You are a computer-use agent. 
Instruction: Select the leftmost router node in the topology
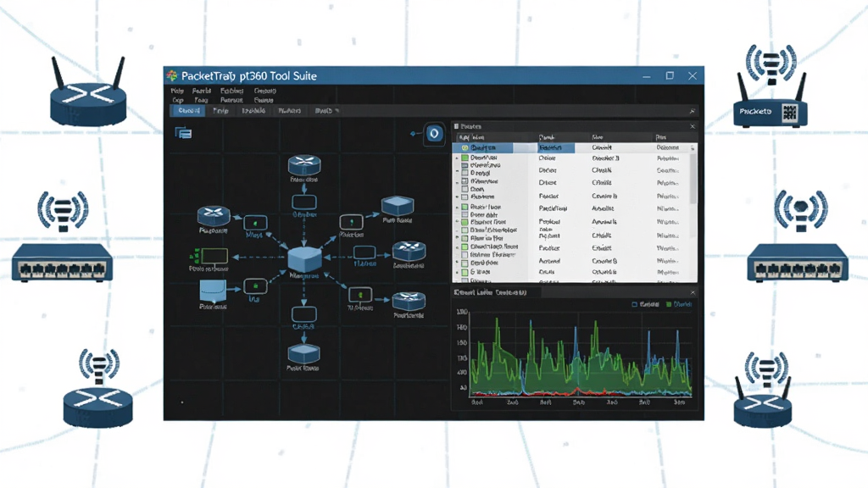[213, 216]
